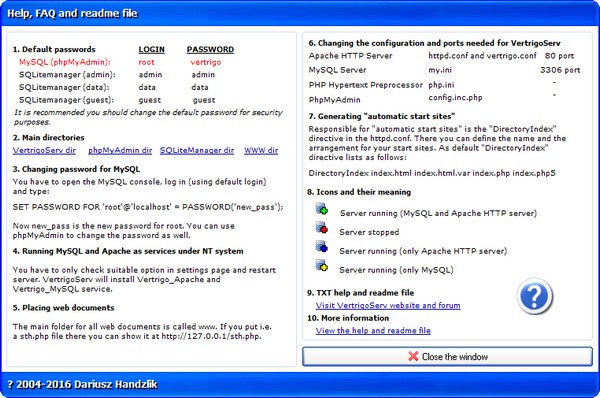Screen dimensions: 600x398
Task: Click the '2004-2016 Dariusz Handzlik' footer text
Action: point(87,384)
